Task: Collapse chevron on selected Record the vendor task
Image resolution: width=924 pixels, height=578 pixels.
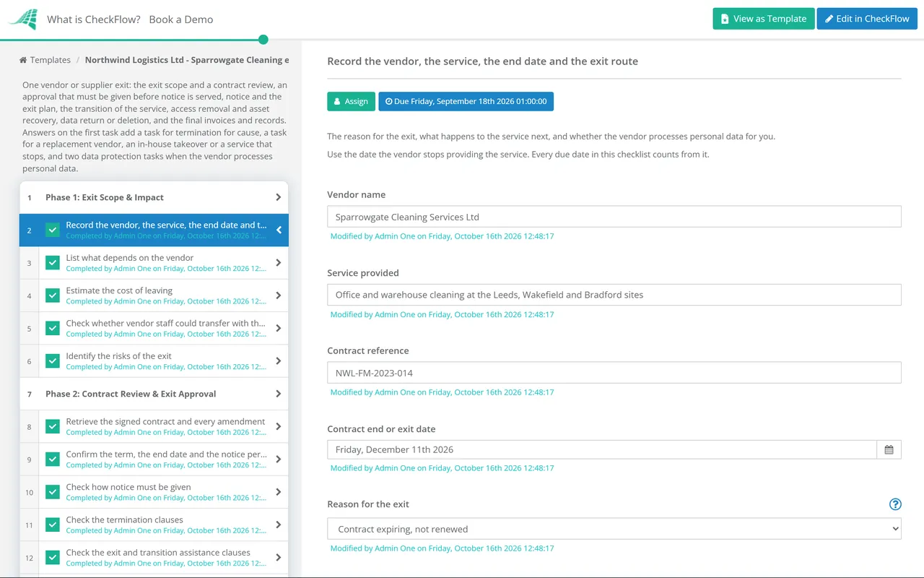Action: click(x=279, y=230)
